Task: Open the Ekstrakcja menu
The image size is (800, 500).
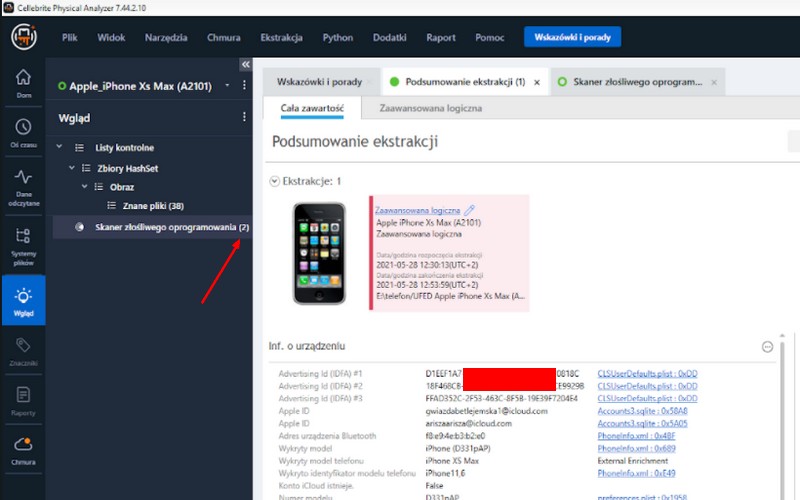Action: 281,37
